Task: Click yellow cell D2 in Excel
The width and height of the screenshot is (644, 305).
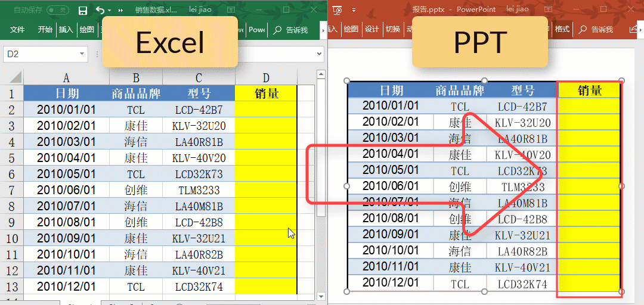Action: (x=266, y=110)
